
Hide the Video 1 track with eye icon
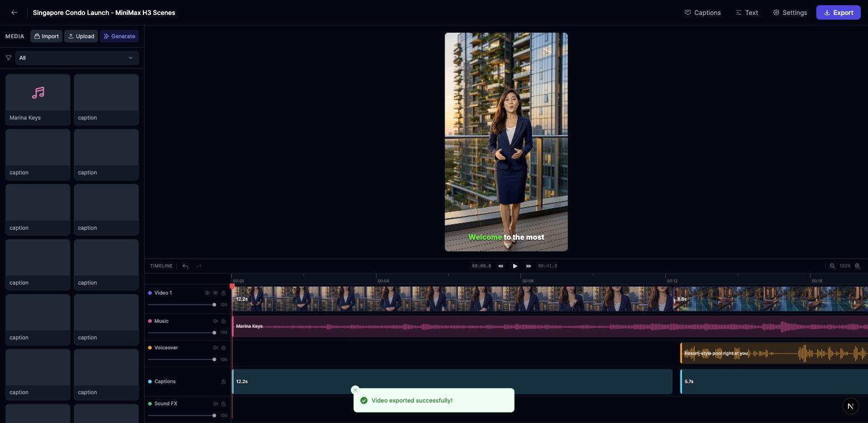coord(215,293)
